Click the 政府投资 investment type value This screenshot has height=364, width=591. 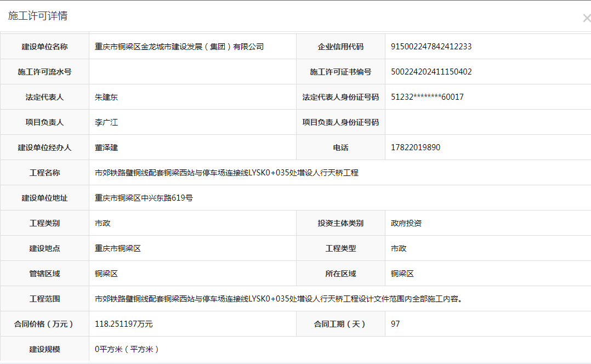[406, 223]
